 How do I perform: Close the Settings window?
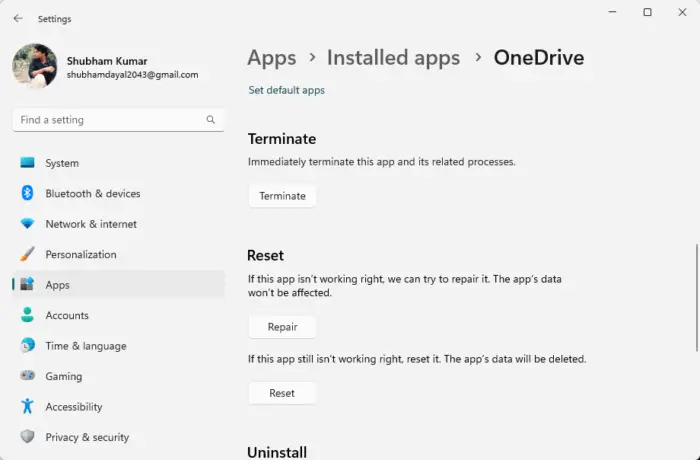[x=682, y=12]
